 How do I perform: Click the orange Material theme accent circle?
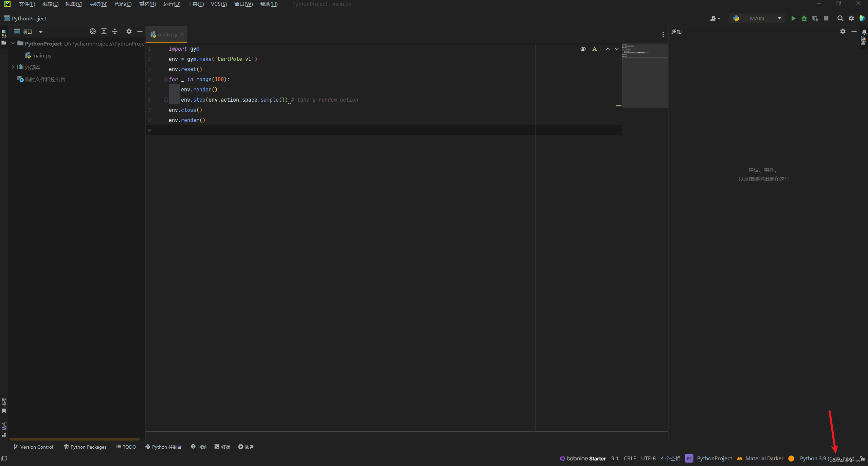(791, 458)
